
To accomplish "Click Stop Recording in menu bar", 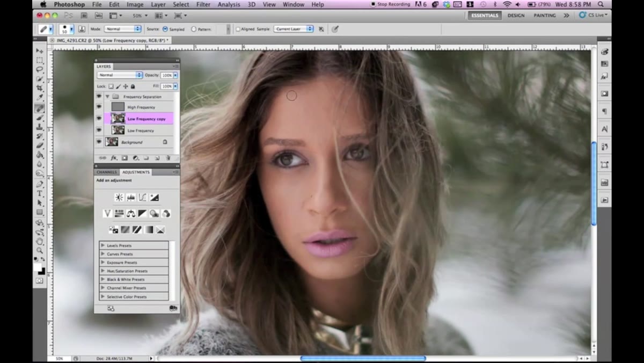I will (x=390, y=4).
